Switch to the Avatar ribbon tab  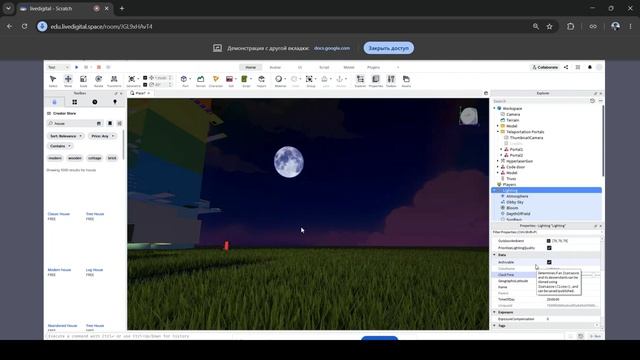[275, 67]
